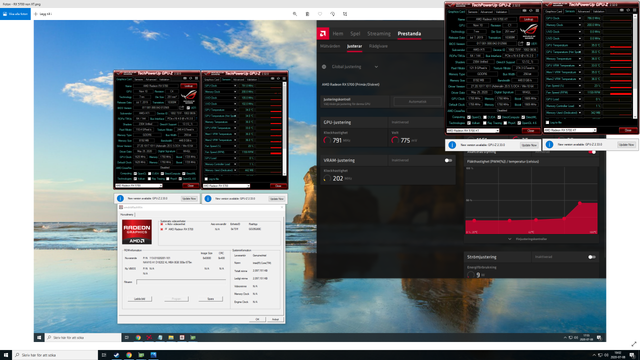Open the Rådgivare sub-tab

point(378,46)
